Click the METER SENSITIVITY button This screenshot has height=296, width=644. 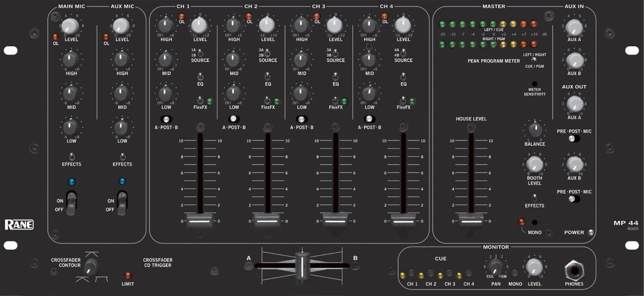pyautogui.click(x=535, y=84)
